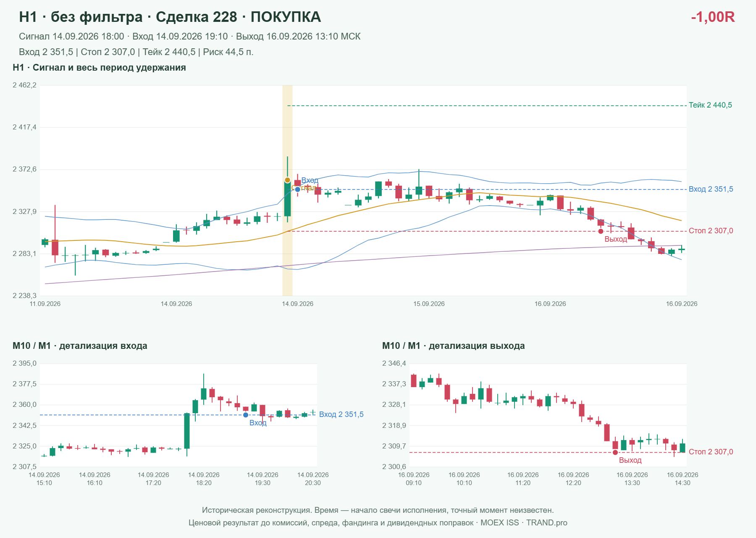Click the 'Выход' marker label on H1 chart
This screenshot has width=756, height=538.
point(616,239)
